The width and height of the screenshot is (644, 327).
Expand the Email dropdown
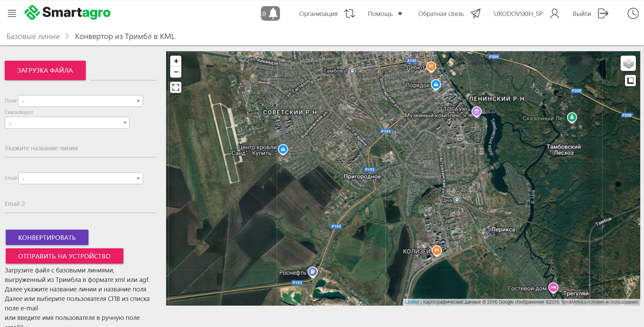(81, 178)
